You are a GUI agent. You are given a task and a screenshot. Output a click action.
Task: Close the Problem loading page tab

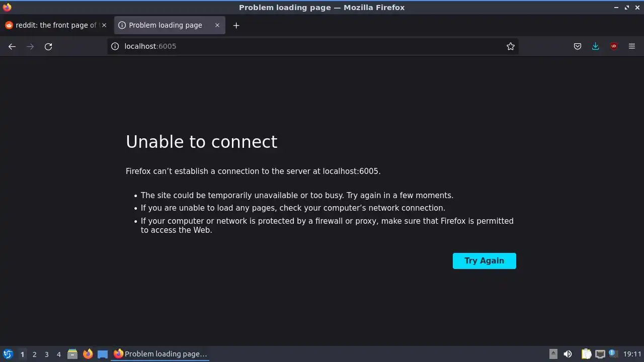[217, 25]
